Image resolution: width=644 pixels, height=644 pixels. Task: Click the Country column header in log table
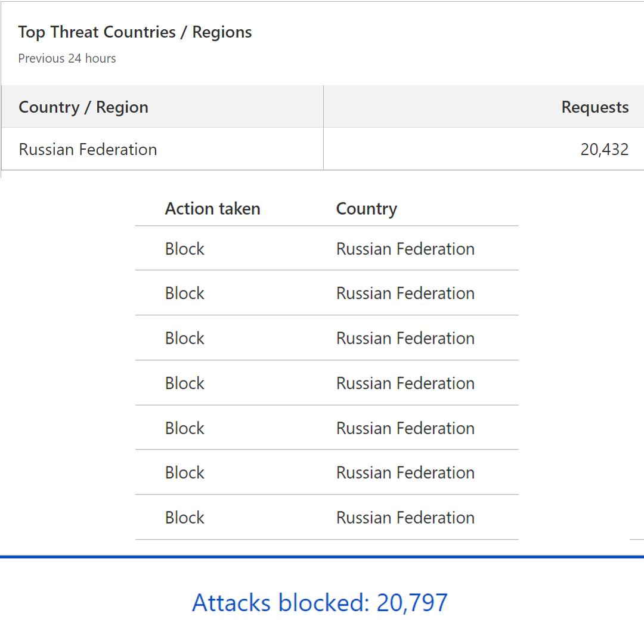point(366,209)
